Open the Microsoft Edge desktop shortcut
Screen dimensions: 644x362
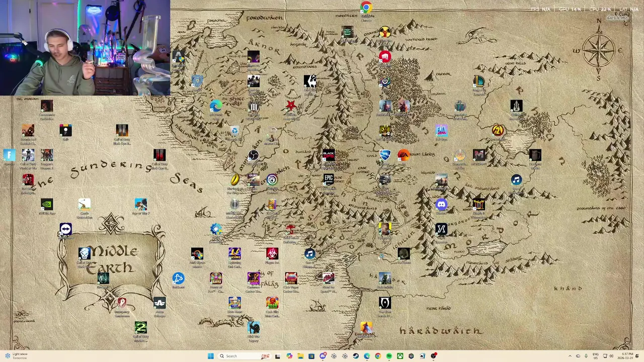coord(216,106)
